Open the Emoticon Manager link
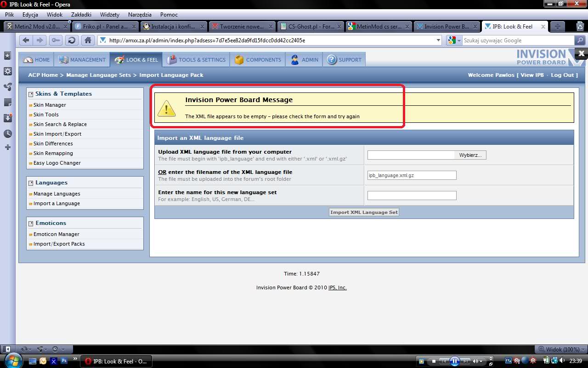 (56, 234)
